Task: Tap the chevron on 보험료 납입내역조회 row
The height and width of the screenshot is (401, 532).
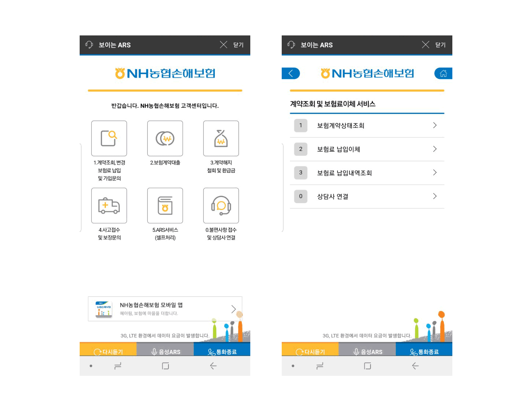Action: tap(435, 172)
